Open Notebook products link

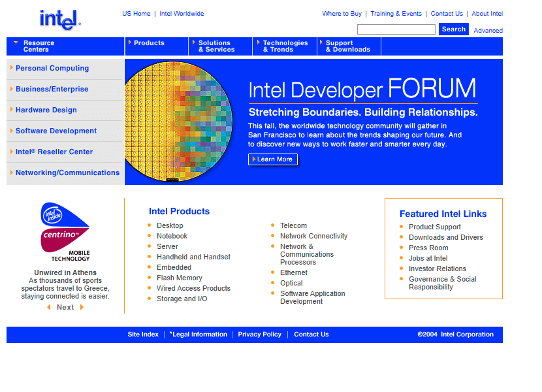(x=172, y=236)
